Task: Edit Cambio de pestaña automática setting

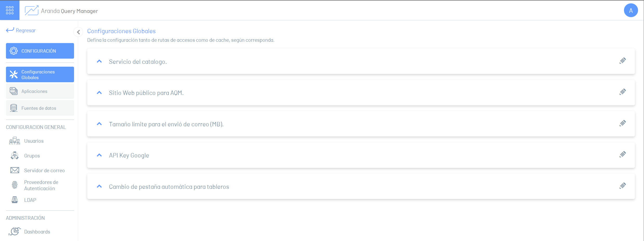Action: [622, 186]
